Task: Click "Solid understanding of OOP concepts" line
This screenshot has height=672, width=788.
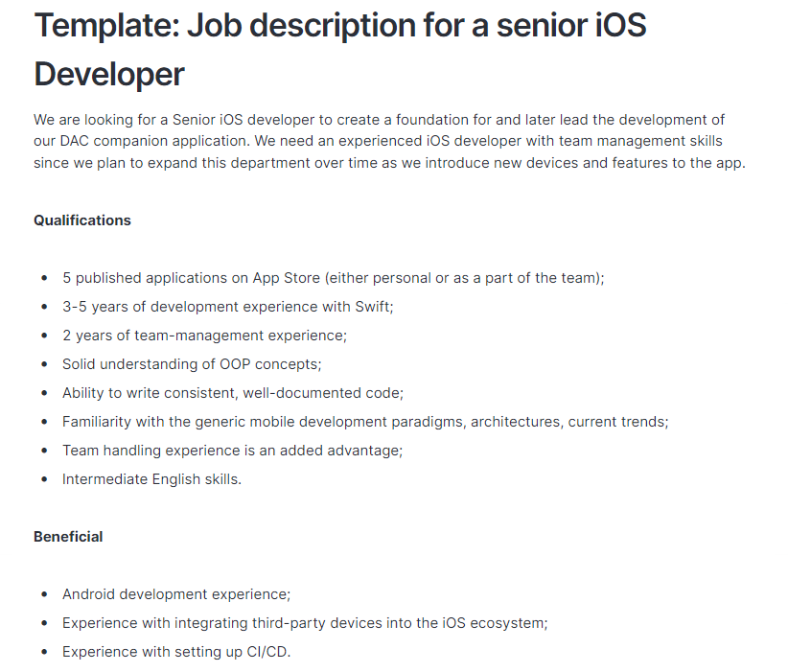Action: 192,364
